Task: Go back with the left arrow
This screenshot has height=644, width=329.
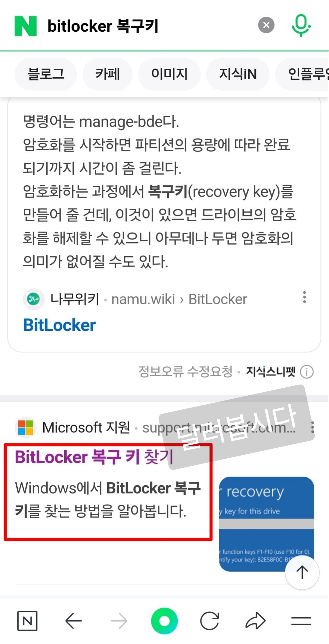Action: (73, 621)
